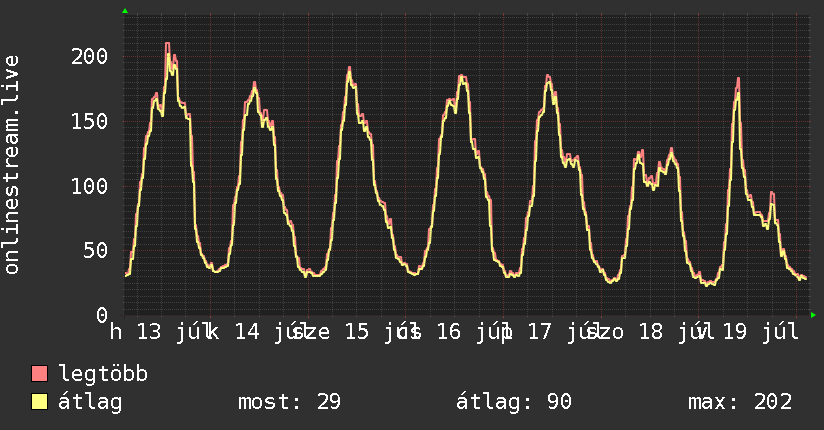Viewport: 824px width, 430px height.
Task: Click the green arrow atop y-axis
Action: click(125, 11)
